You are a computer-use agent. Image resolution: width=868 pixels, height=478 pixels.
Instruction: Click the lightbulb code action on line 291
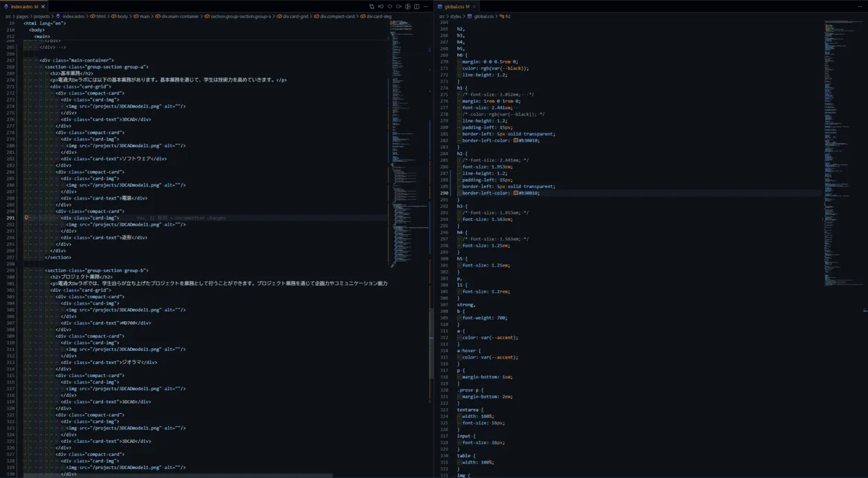[26, 218]
